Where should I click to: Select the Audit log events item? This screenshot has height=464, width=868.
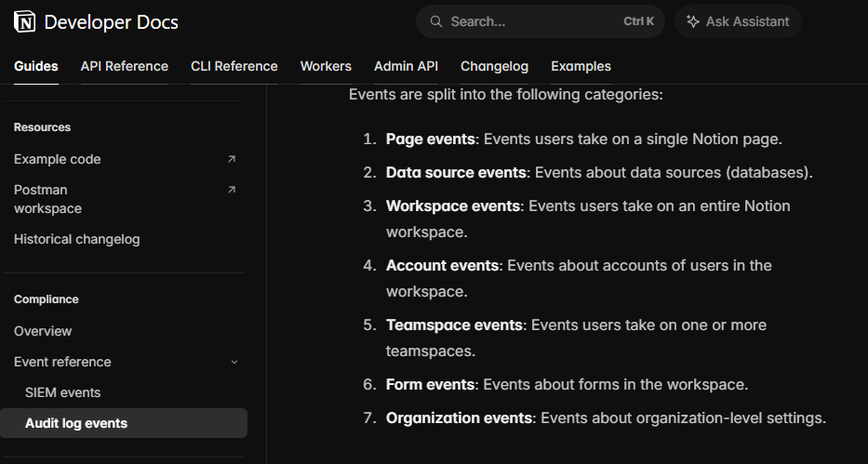[124, 423]
